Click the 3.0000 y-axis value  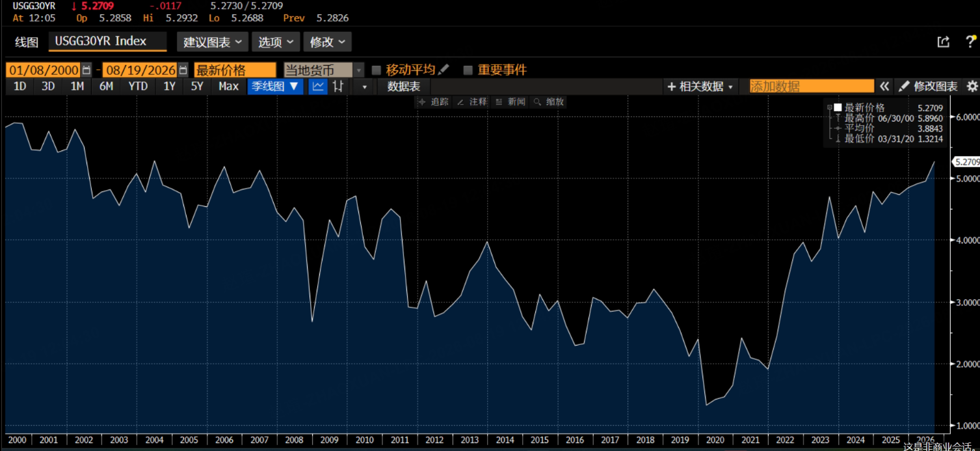966,303
